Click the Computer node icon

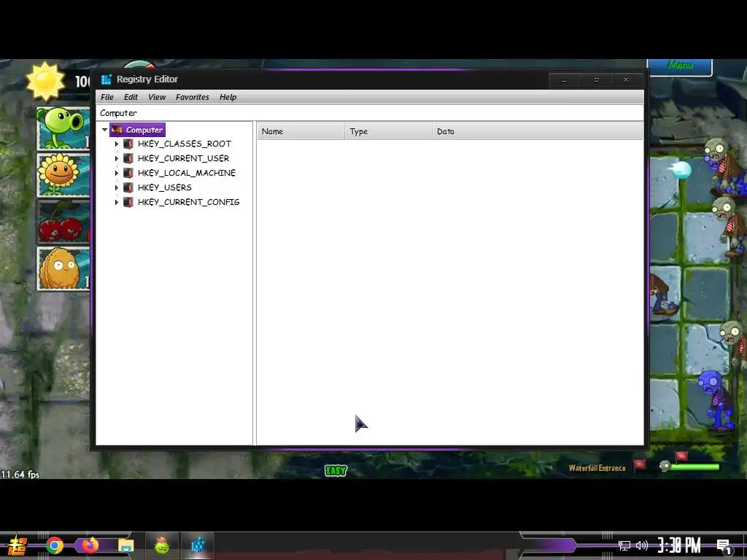117,130
